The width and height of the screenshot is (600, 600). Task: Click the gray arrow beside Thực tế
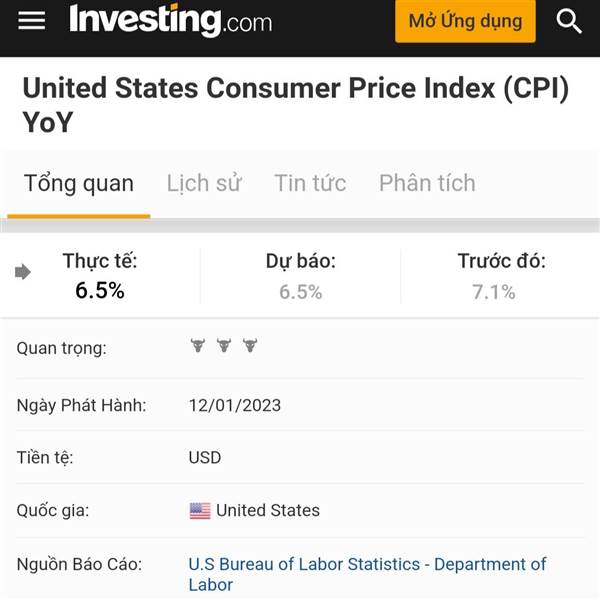tap(23, 272)
